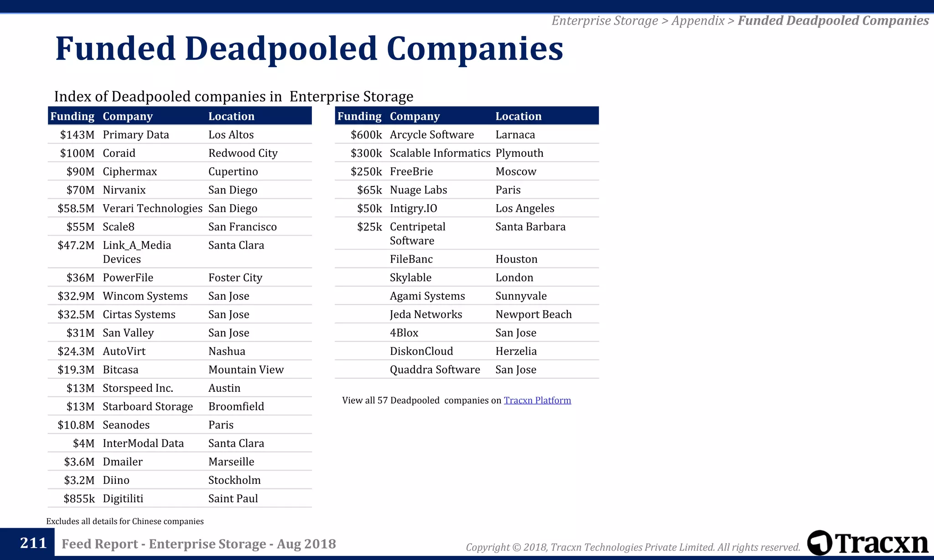Click the $143M funding value
Image resolution: width=934 pixels, height=560 pixels.
tap(77, 135)
